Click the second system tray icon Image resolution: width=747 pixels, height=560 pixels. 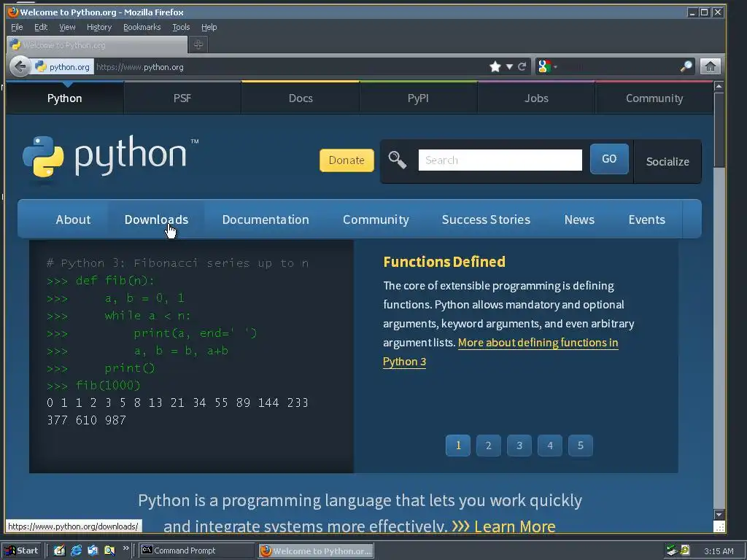click(x=685, y=550)
